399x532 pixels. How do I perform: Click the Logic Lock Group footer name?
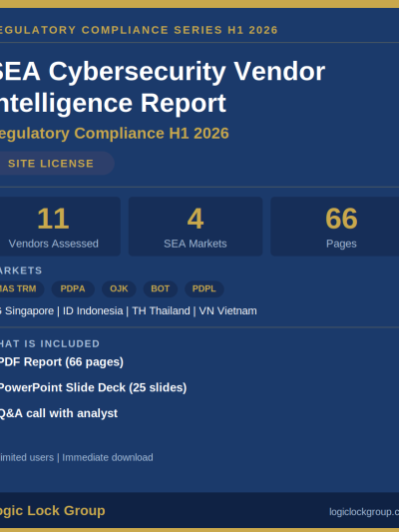[x=53, y=511]
